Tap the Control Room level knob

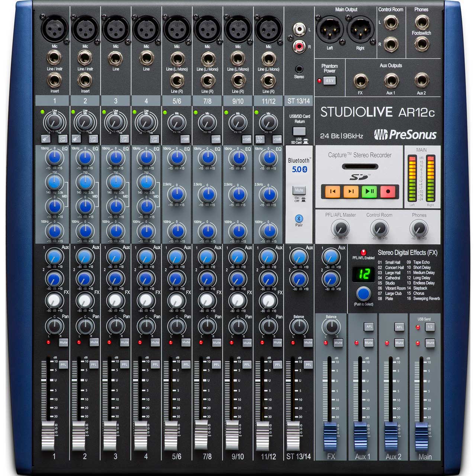click(x=379, y=228)
